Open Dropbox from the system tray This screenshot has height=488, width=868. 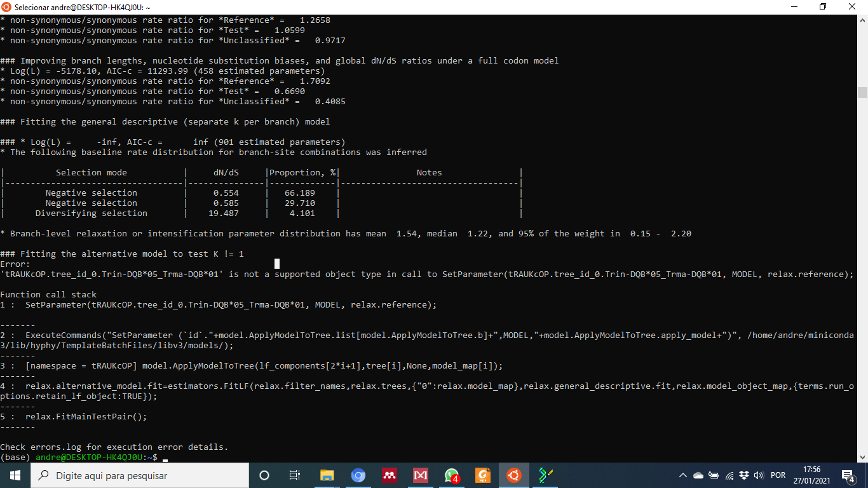click(745, 475)
